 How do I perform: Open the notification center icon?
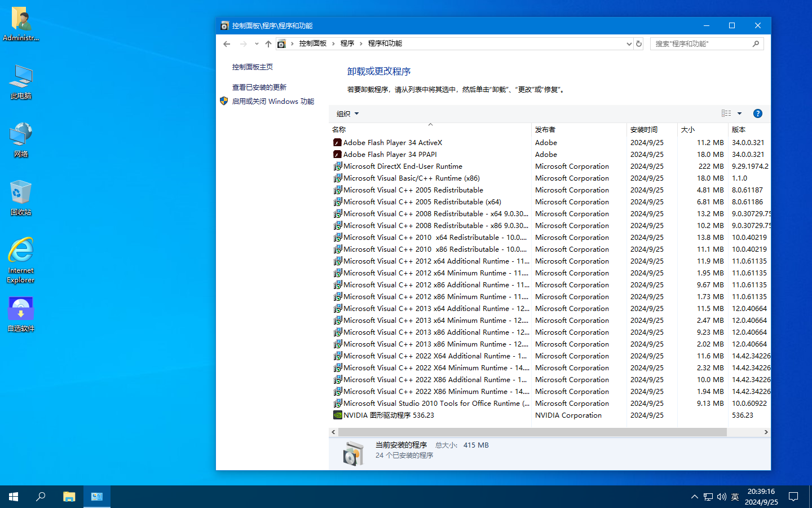[x=793, y=497]
